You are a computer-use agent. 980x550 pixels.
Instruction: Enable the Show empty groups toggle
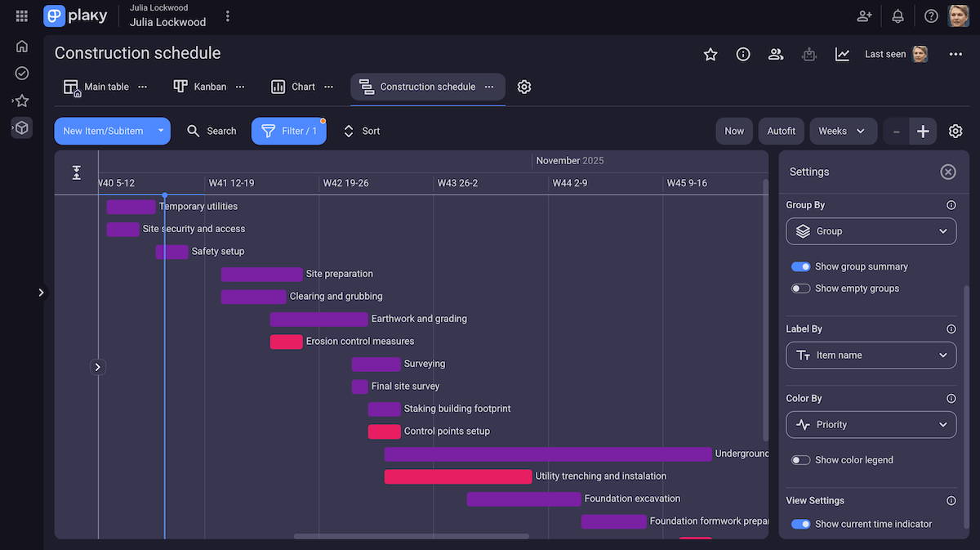click(801, 288)
